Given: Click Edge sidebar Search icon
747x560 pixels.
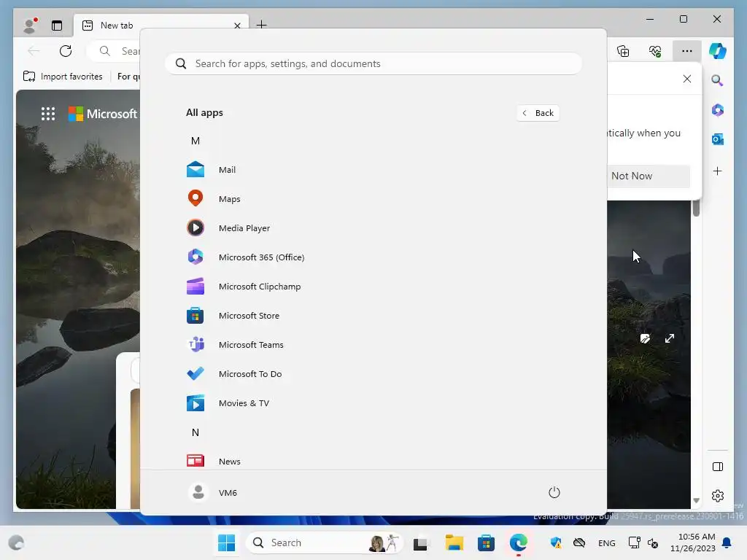Looking at the screenshot, I should click(718, 80).
